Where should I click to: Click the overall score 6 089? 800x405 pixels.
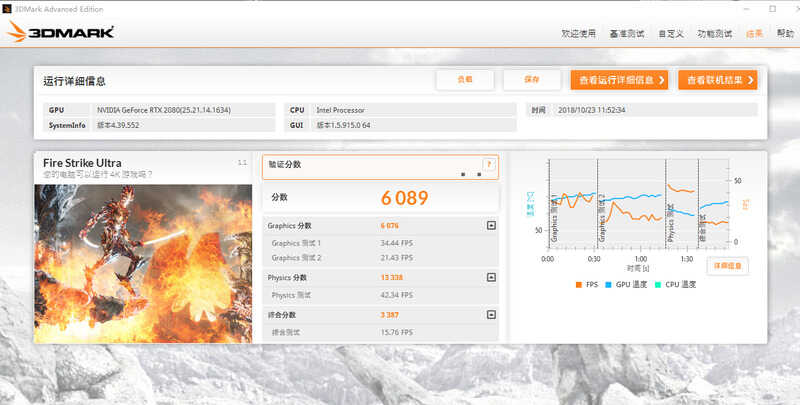click(x=405, y=198)
